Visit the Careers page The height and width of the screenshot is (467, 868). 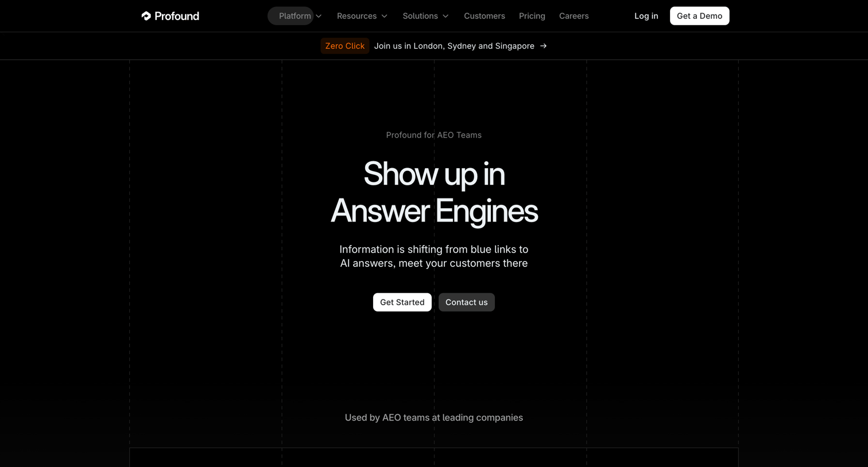tap(574, 16)
